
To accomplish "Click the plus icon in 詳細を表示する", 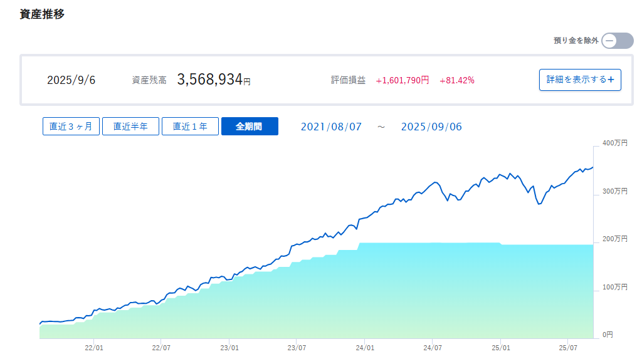I will click(611, 80).
